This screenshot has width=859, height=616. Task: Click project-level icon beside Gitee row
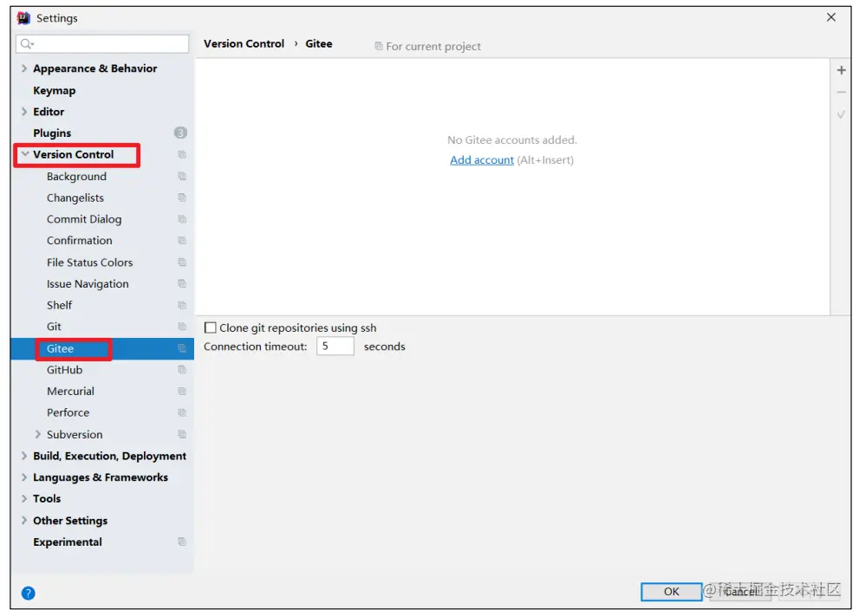click(182, 348)
